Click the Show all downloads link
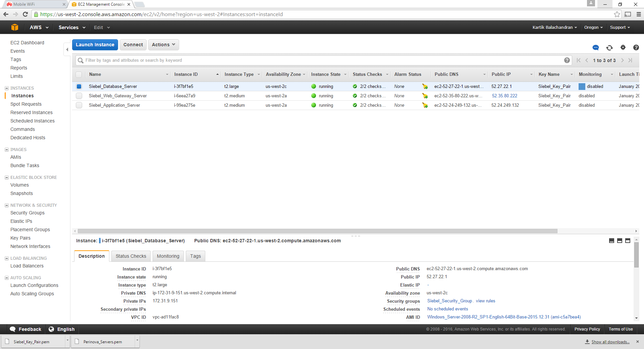Viewport: 644px width, 349px height. tap(610, 342)
